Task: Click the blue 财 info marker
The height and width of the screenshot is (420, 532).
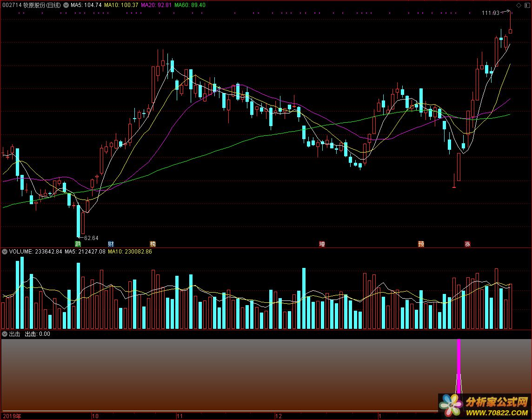Action: [111, 244]
